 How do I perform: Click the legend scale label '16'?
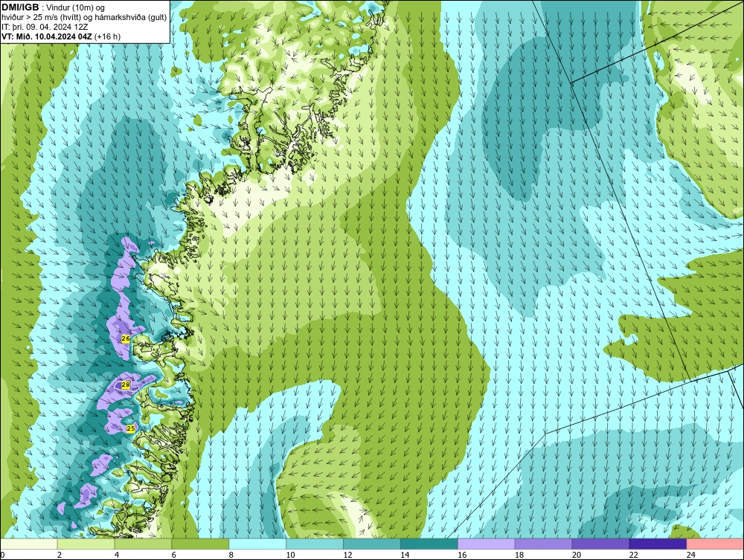pos(462,555)
